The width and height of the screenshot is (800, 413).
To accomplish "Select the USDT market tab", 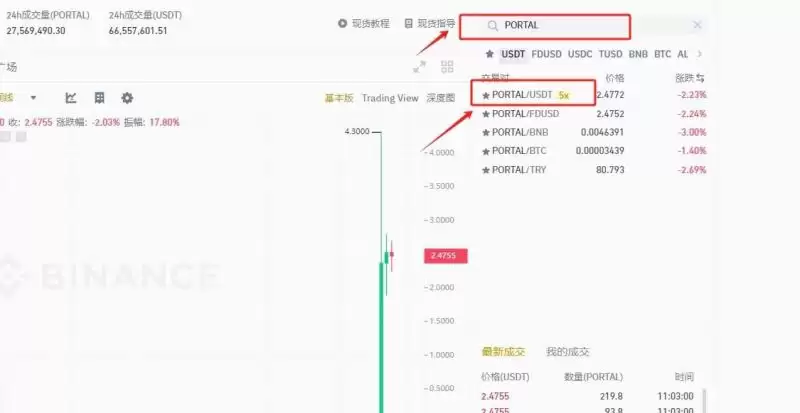I will [513, 54].
